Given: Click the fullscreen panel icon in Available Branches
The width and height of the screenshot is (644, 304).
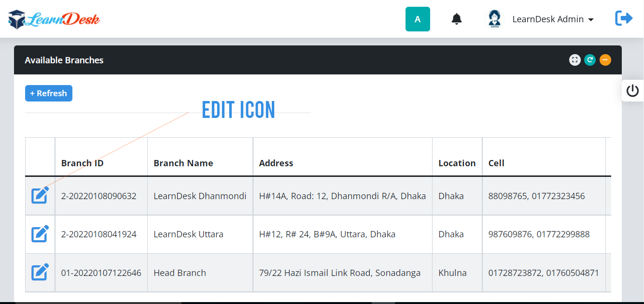Looking at the screenshot, I should click(574, 60).
